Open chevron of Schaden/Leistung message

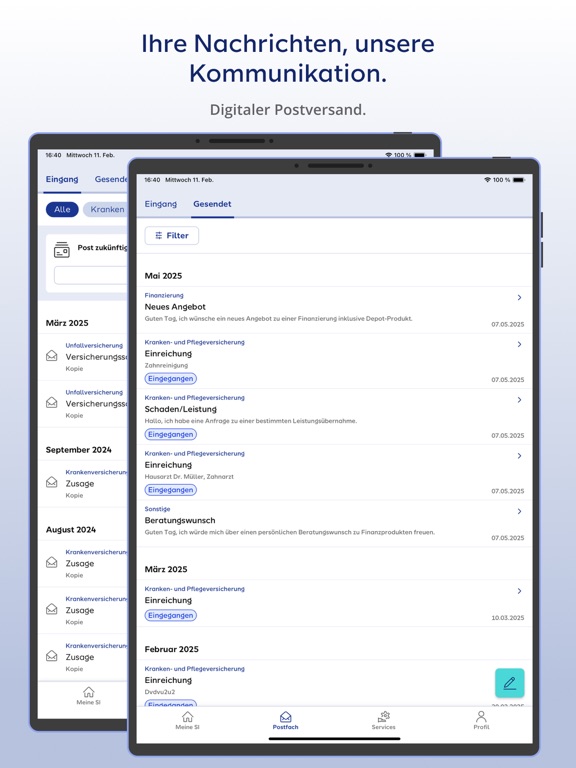point(519,400)
